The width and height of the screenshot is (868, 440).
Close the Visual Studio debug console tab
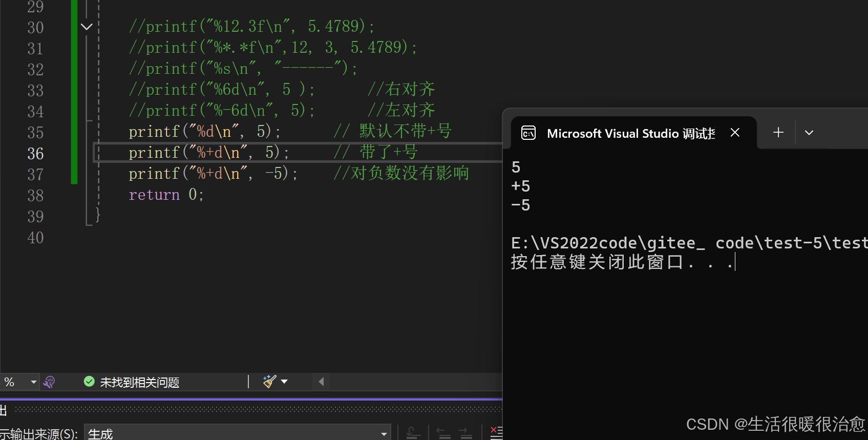pyautogui.click(x=735, y=133)
